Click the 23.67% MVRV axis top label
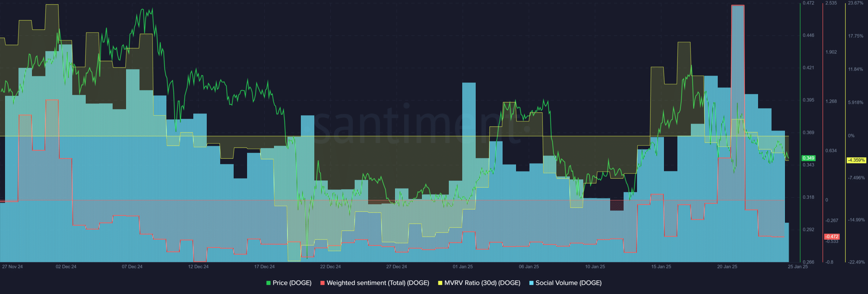Image resolution: width=868 pixels, height=294 pixels. [855, 3]
